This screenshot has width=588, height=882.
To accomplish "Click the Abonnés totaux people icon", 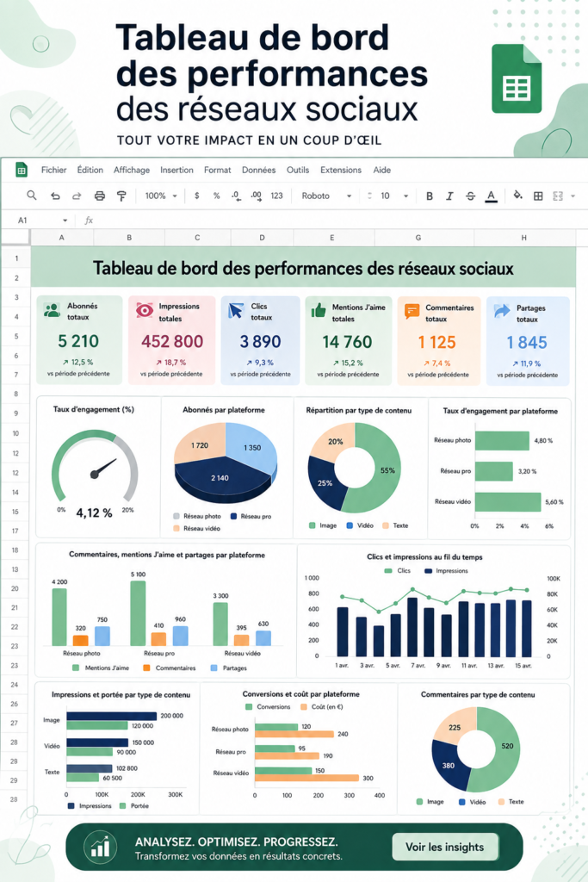I will point(52,310).
